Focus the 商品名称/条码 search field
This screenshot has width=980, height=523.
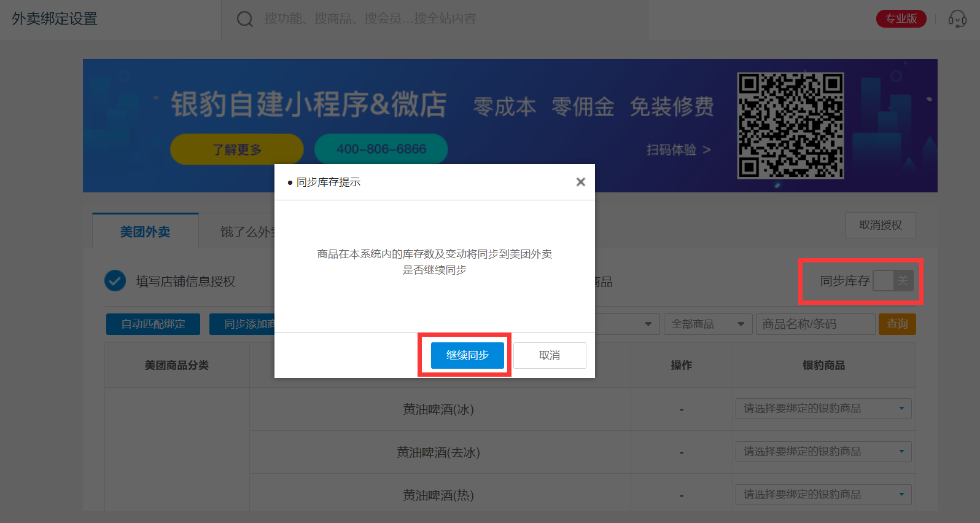pyautogui.click(x=815, y=324)
